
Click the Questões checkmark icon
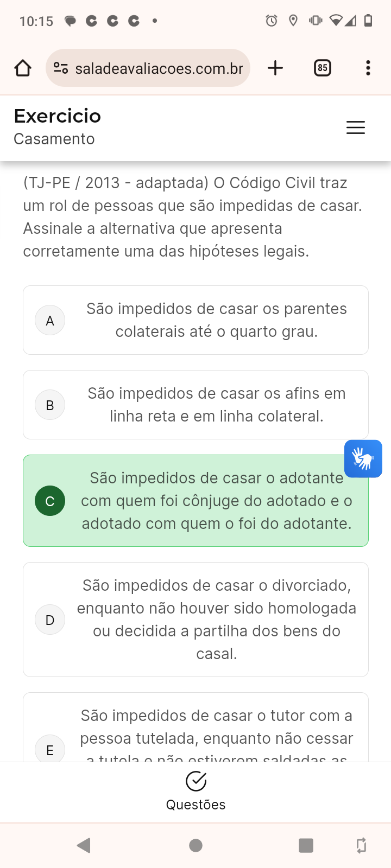click(195, 781)
